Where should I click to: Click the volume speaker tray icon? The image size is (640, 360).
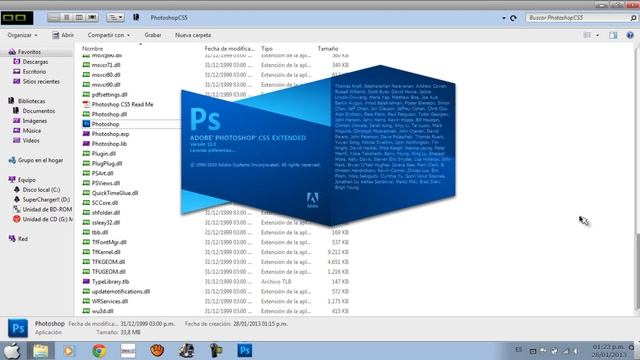pyautogui.click(x=576, y=351)
